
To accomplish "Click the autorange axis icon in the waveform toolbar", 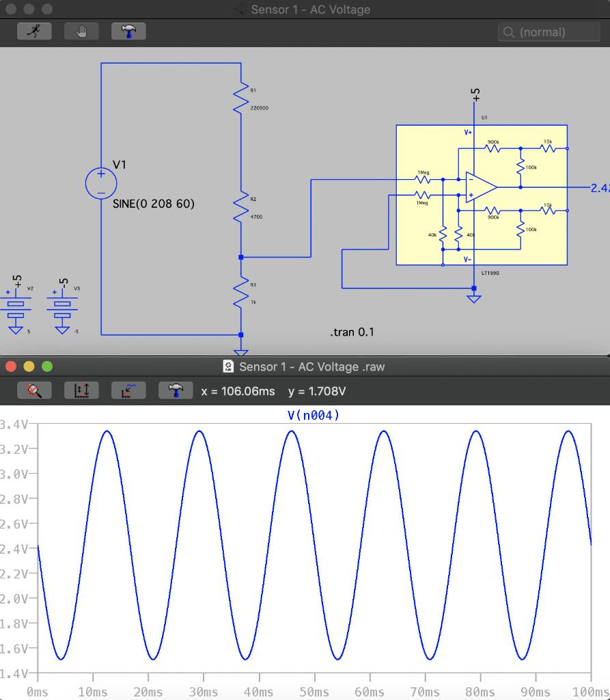I will click(81, 390).
